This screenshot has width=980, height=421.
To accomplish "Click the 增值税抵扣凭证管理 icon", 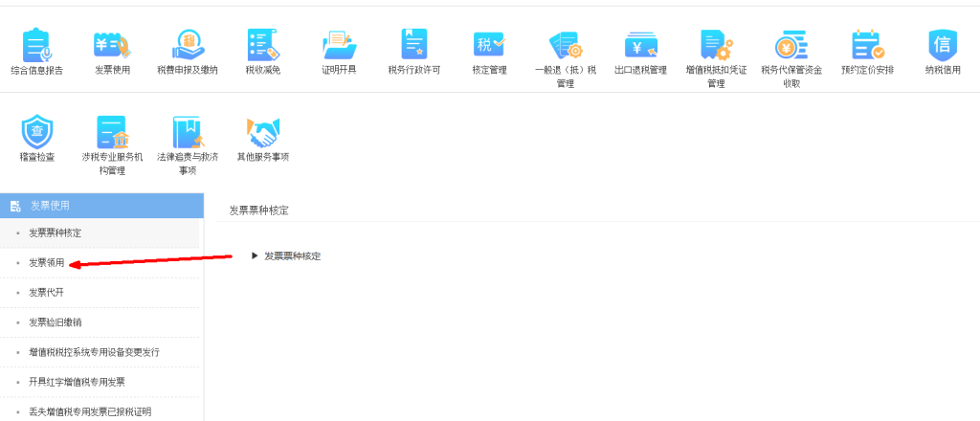I will coord(715,45).
